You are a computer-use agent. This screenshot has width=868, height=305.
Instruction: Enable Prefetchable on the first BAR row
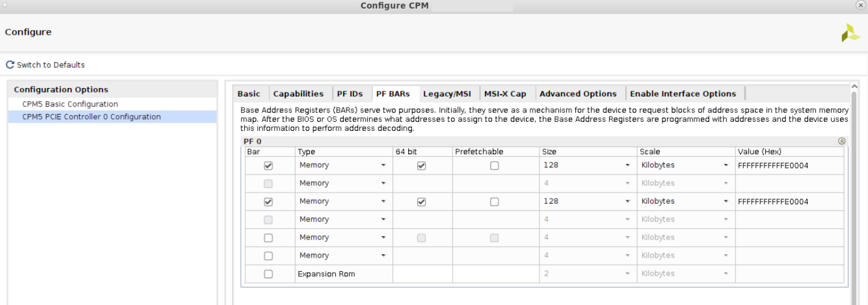(494, 165)
